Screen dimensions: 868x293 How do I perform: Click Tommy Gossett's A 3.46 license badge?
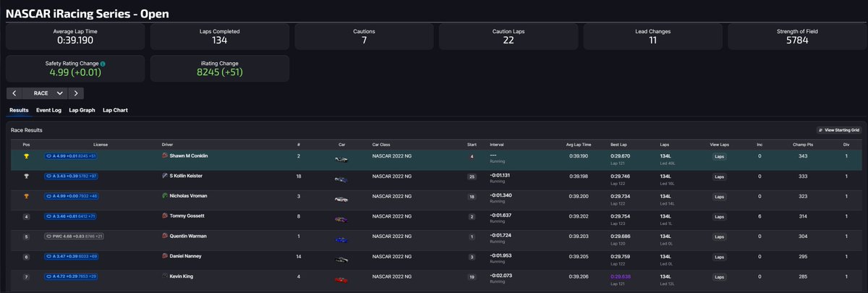pyautogui.click(x=71, y=216)
